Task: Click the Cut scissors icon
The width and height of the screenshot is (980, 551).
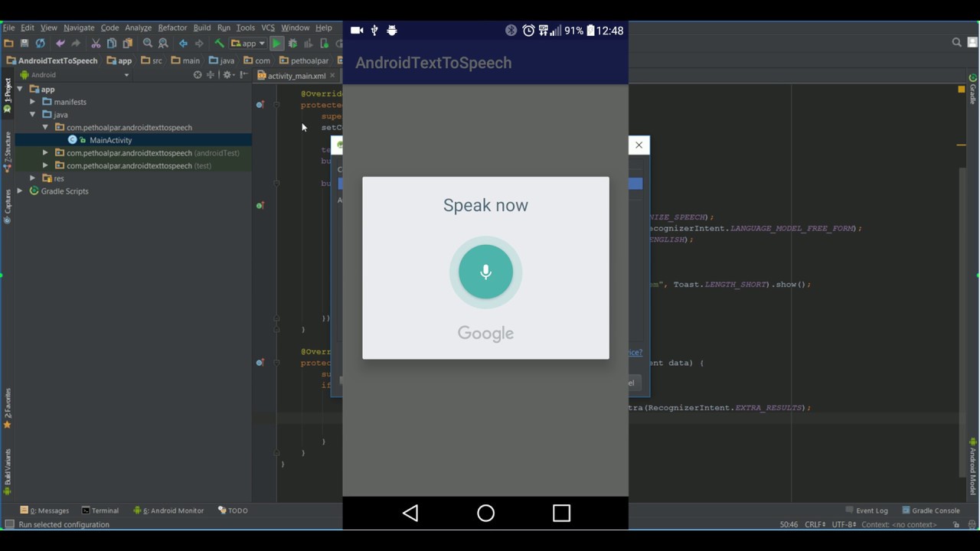Action: click(96, 44)
